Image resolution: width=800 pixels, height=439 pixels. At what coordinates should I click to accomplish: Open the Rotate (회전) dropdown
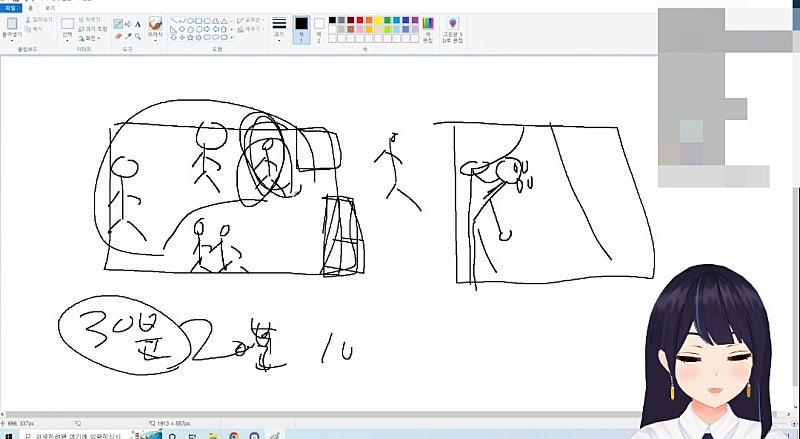89,38
